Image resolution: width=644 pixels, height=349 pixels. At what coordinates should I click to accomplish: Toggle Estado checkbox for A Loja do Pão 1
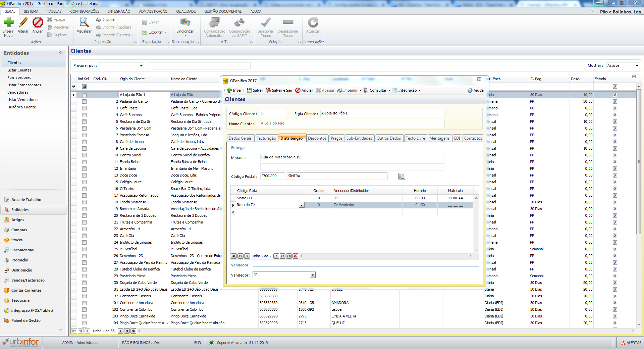pos(615,95)
